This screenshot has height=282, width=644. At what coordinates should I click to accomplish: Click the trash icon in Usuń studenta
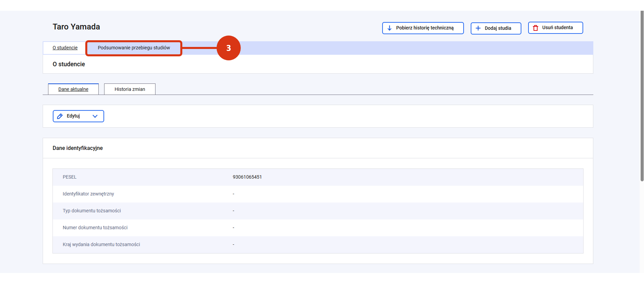(x=536, y=28)
